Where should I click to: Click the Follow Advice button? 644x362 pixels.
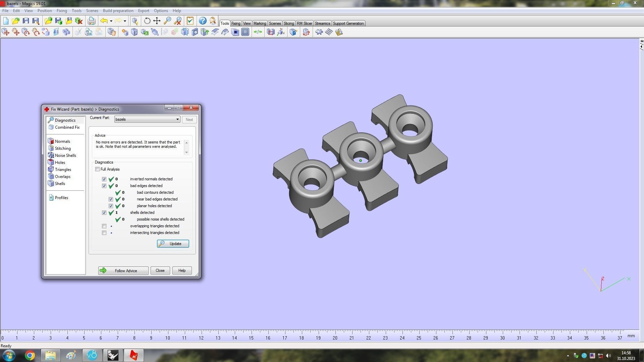(x=123, y=270)
